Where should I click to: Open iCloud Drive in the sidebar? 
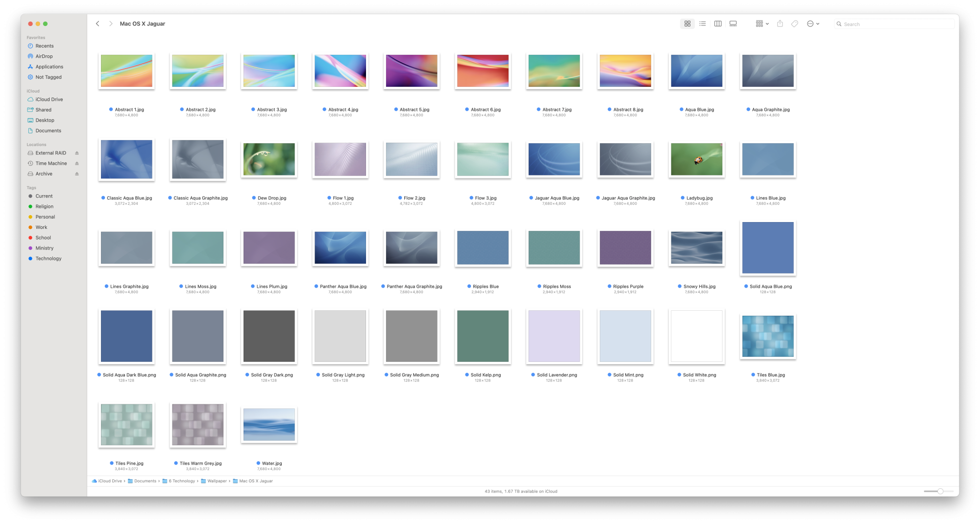tap(49, 100)
